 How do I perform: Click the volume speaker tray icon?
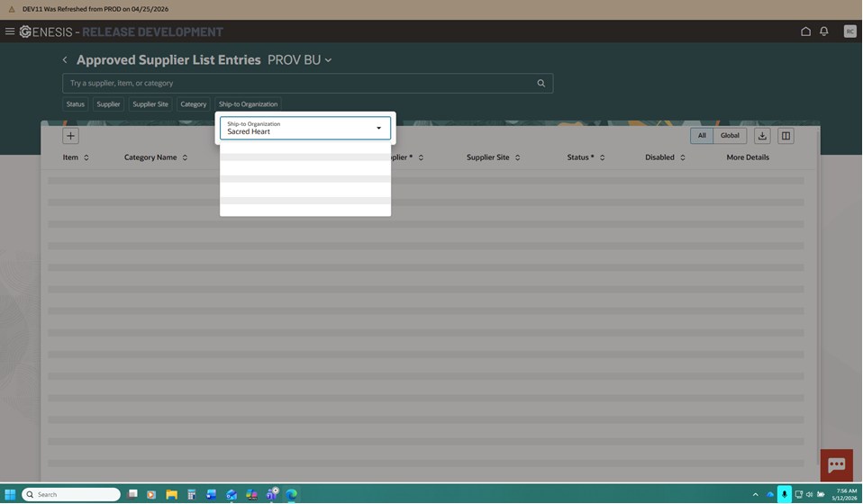pyautogui.click(x=809, y=495)
